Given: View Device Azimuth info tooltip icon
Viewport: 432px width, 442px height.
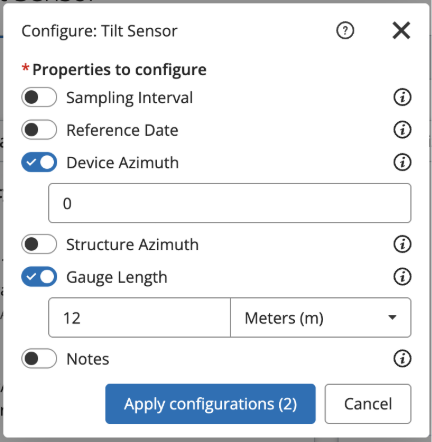Looking at the screenshot, I should click(x=402, y=162).
